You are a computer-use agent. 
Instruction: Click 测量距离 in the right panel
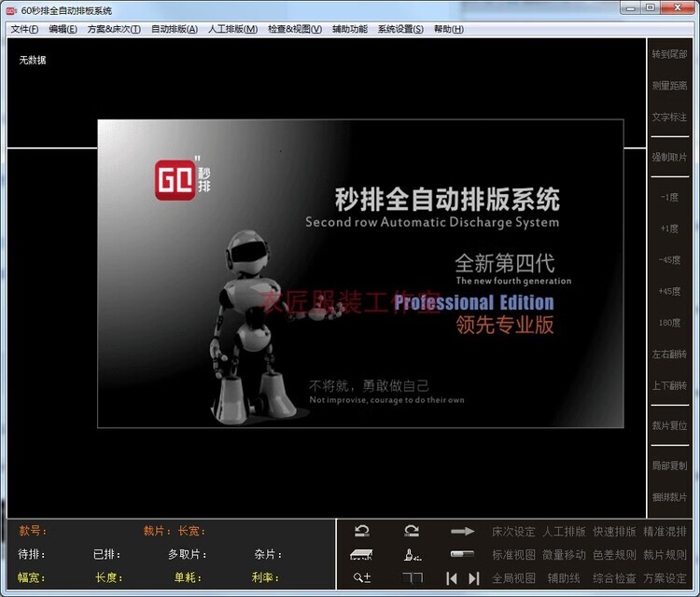(669, 86)
